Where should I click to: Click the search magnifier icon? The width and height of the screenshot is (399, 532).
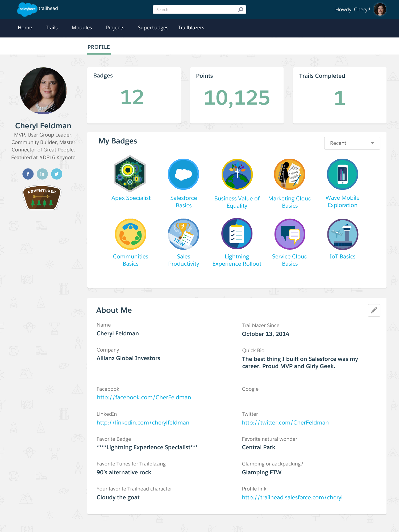pyautogui.click(x=240, y=10)
